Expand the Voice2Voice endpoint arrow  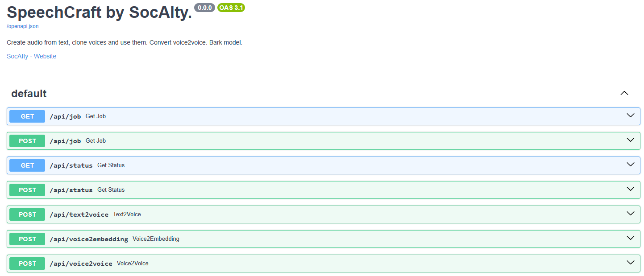point(630,263)
